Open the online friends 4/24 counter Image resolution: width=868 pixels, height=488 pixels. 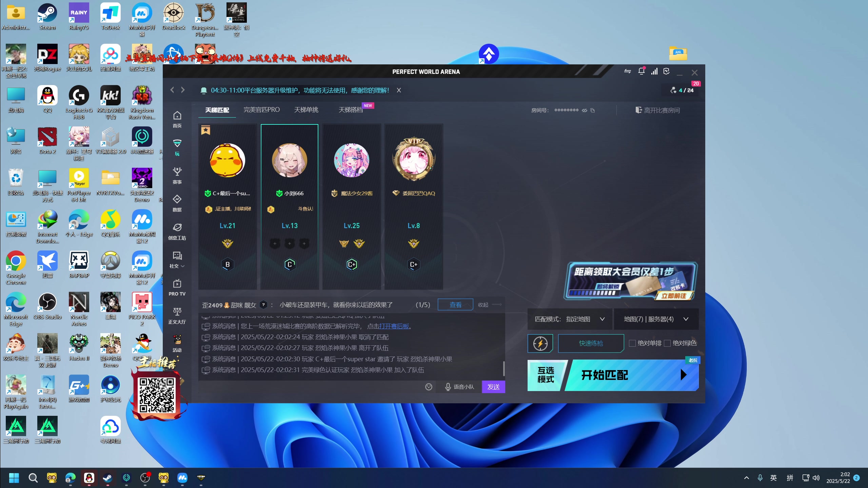683,90
